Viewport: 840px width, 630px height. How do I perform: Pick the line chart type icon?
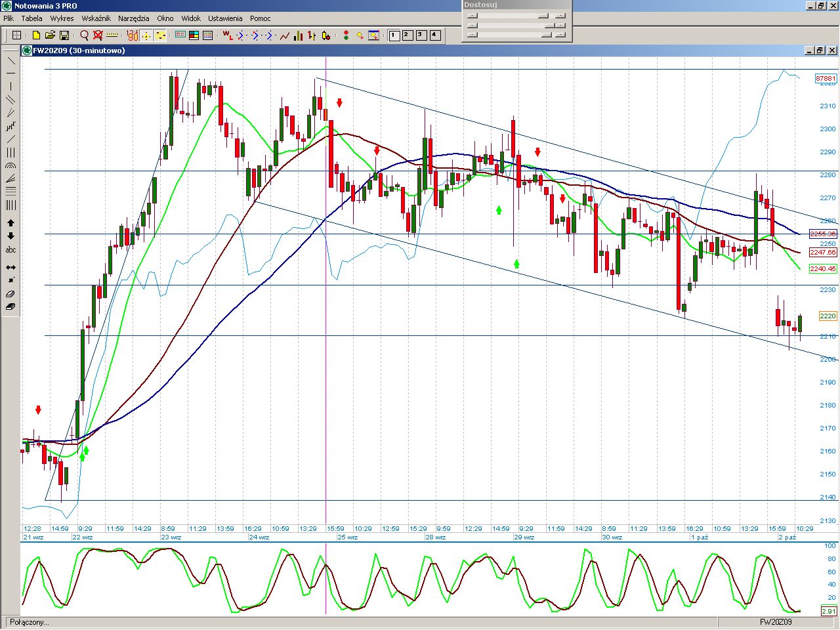tap(285, 35)
